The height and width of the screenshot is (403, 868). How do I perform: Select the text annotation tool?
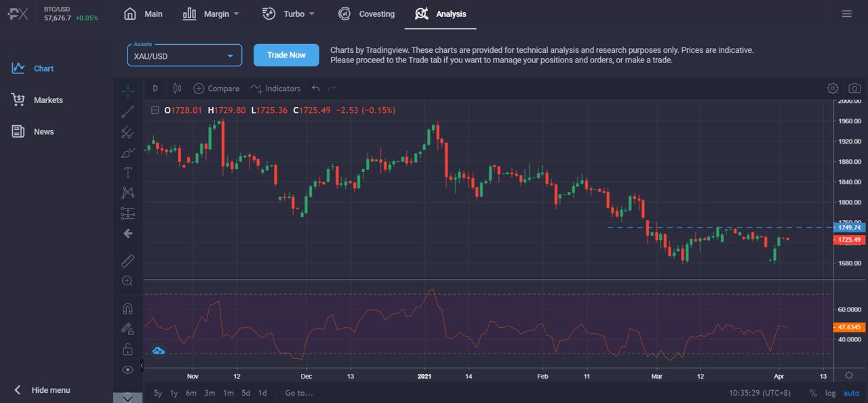point(127,172)
